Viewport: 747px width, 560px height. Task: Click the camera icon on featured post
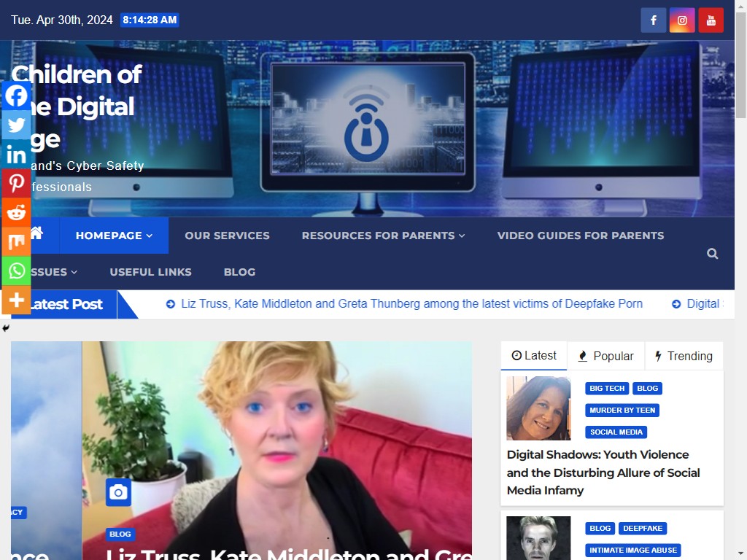(118, 492)
